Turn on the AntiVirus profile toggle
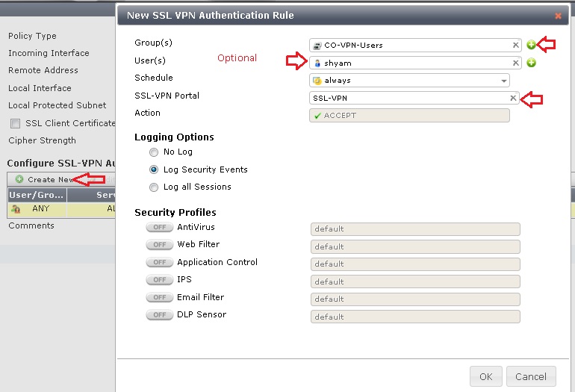This screenshot has width=575, height=392. 160,227
